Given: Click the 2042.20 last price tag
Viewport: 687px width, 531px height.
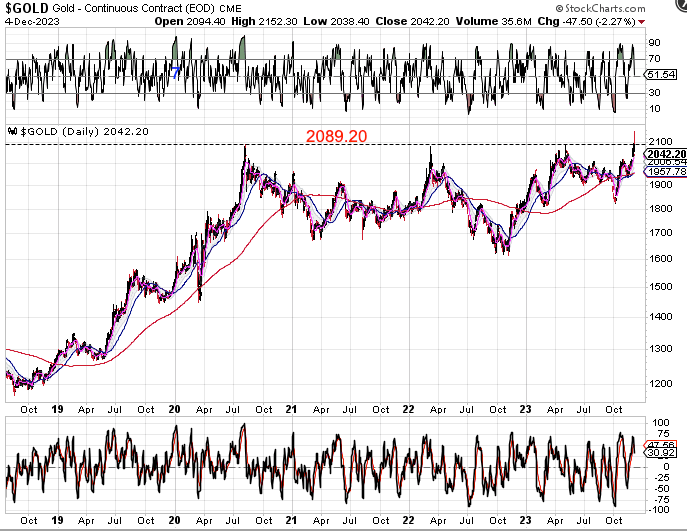Looking at the screenshot, I should [x=663, y=153].
